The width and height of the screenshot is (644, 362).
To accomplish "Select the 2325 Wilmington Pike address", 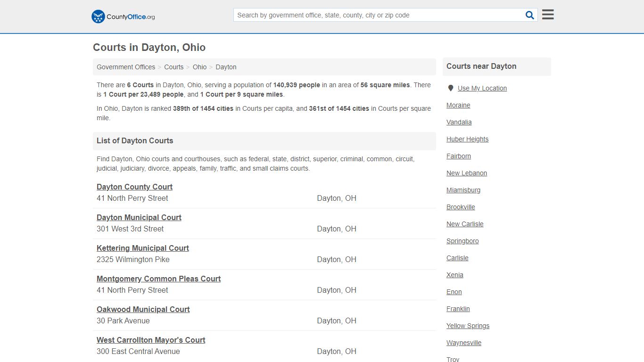I will [133, 259].
